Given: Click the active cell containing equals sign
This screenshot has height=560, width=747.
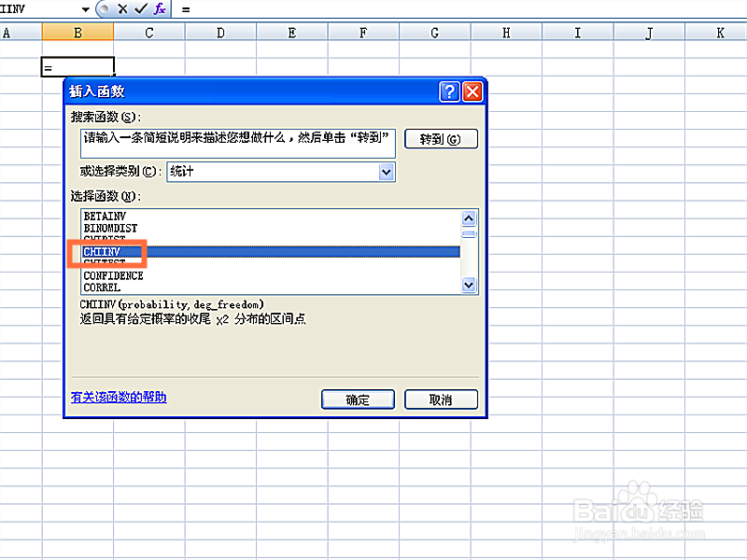Looking at the screenshot, I should coord(78,66).
